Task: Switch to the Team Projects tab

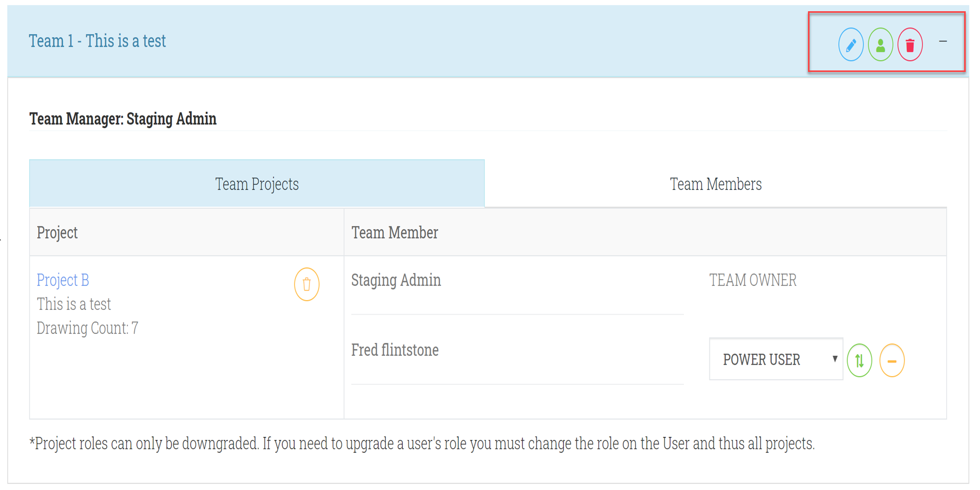Action: tap(257, 184)
